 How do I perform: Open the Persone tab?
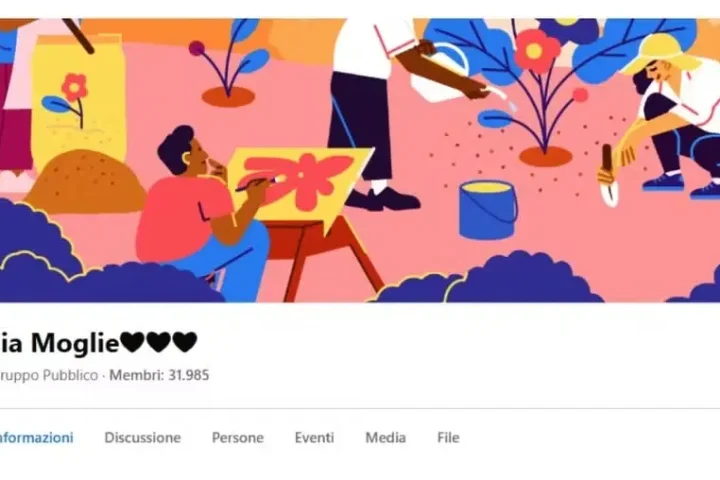[237, 437]
